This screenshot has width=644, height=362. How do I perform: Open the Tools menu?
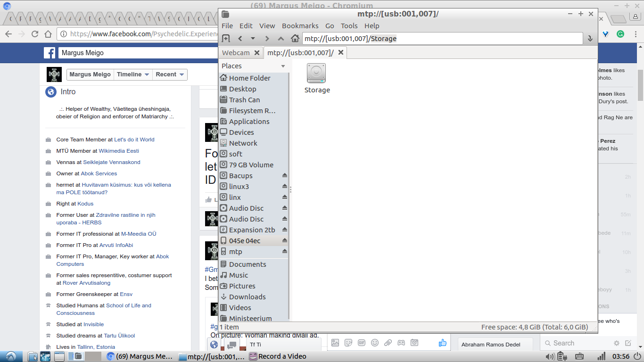click(349, 26)
